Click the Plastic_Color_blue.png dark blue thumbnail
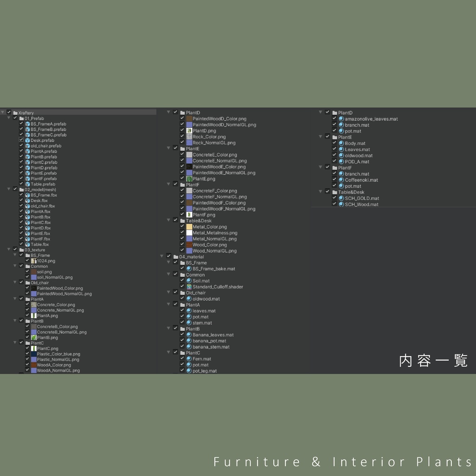476x476 pixels. [x=33, y=354]
